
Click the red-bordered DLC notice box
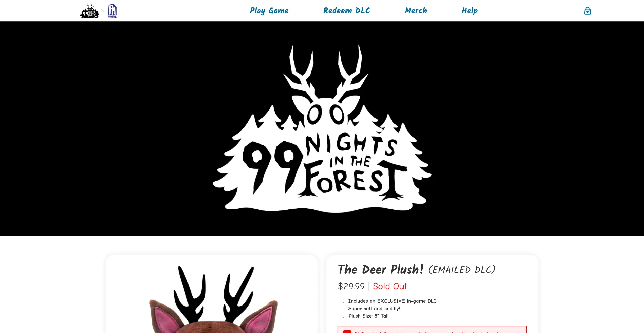tap(432, 329)
